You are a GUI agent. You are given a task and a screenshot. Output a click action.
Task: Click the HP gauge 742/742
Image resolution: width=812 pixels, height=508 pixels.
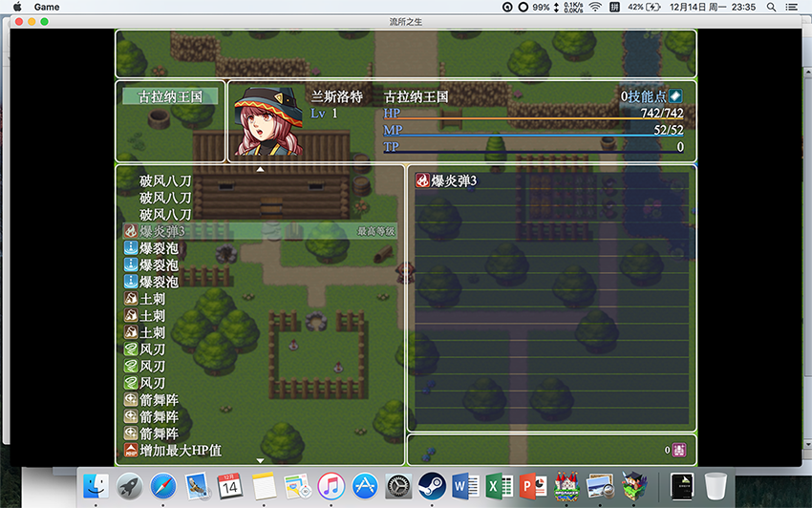point(533,114)
